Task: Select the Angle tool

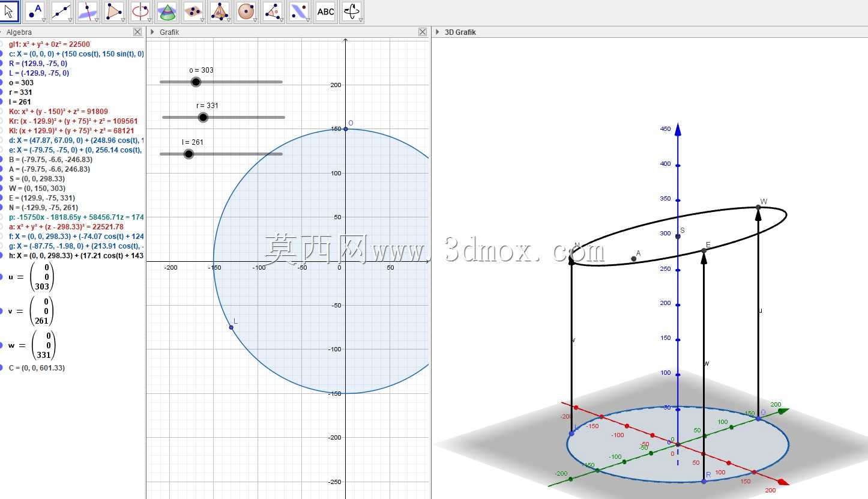Action: (x=273, y=11)
